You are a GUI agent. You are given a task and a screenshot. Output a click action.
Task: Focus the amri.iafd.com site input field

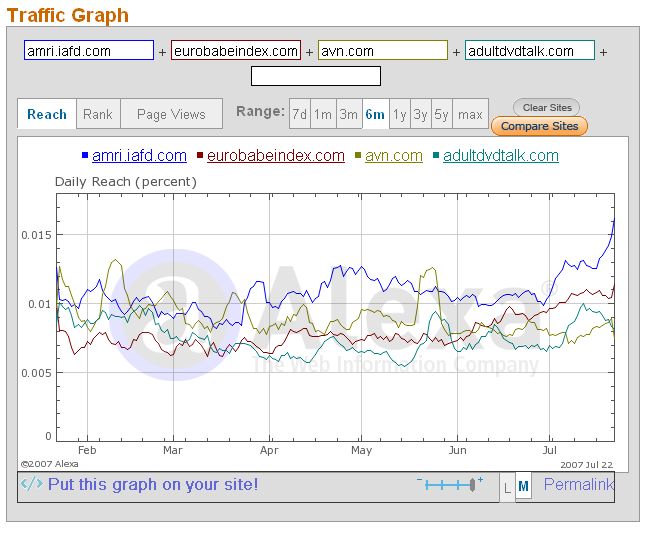coord(89,50)
